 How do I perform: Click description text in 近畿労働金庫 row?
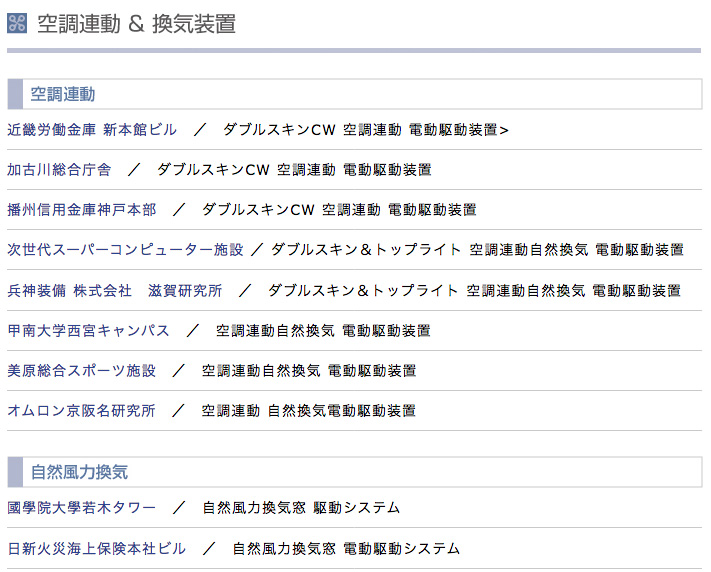coord(365,130)
